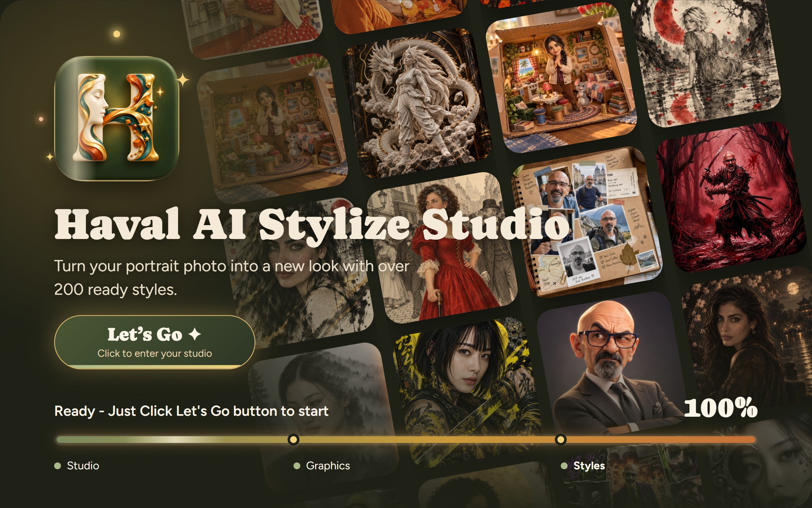
Task: Open the misty forest double exposure thumbnail
Action: 324,418
